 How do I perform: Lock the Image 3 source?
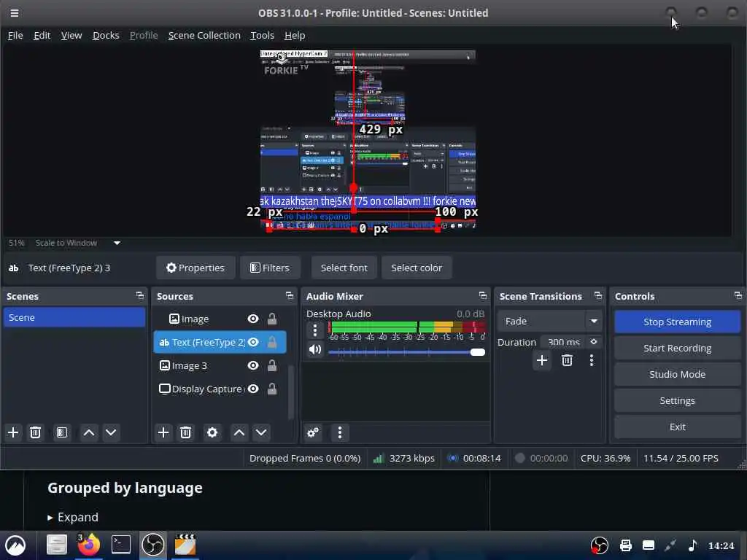tap(272, 365)
